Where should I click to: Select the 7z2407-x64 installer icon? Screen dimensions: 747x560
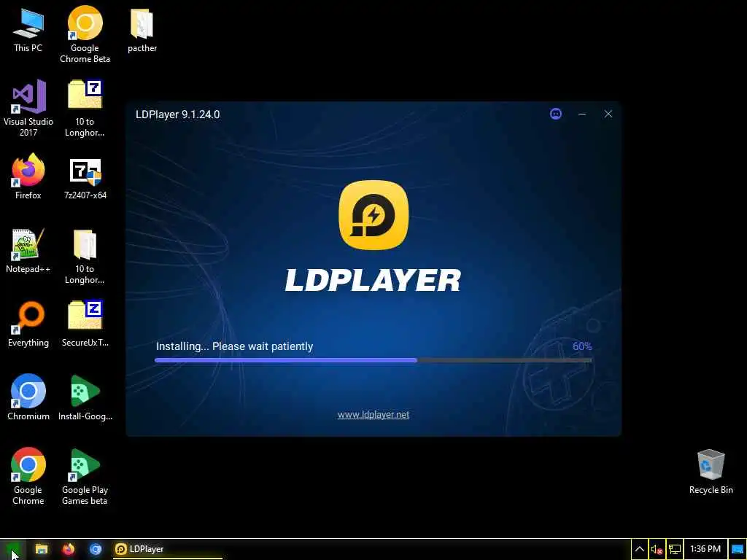pyautogui.click(x=85, y=179)
